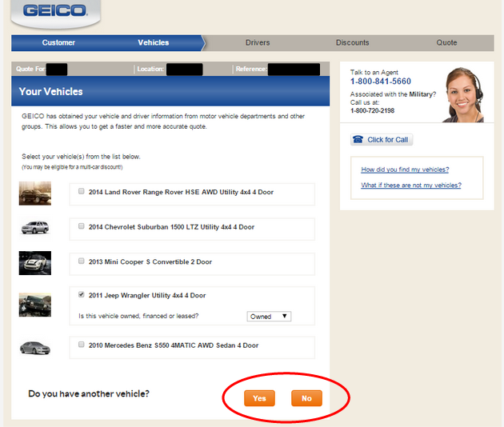Click the GEICO logo
This screenshot has width=504, height=427.
pos(55,10)
